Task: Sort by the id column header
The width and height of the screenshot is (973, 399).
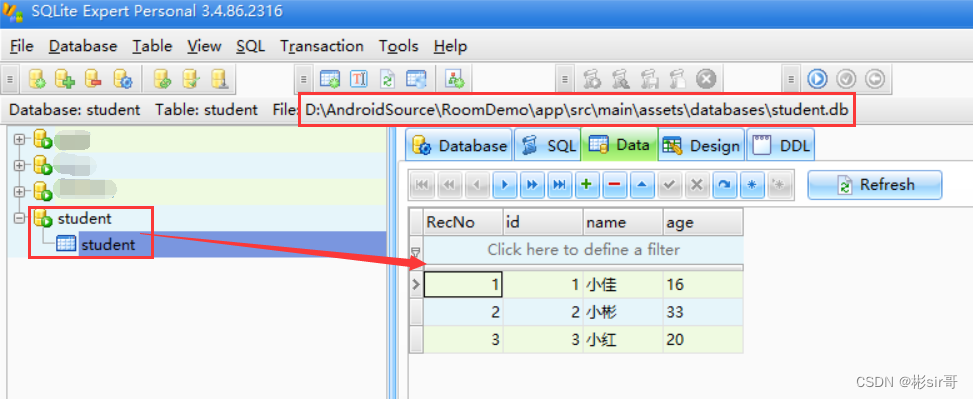Action: (x=543, y=222)
